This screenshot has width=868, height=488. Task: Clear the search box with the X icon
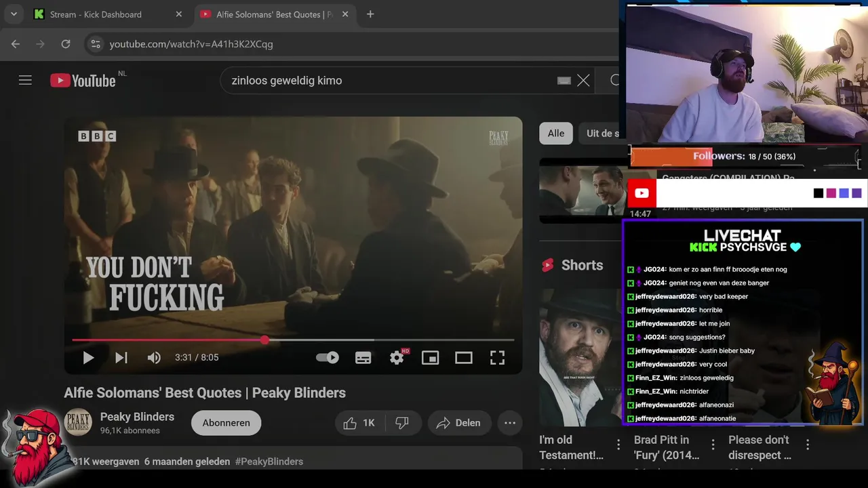coord(583,81)
